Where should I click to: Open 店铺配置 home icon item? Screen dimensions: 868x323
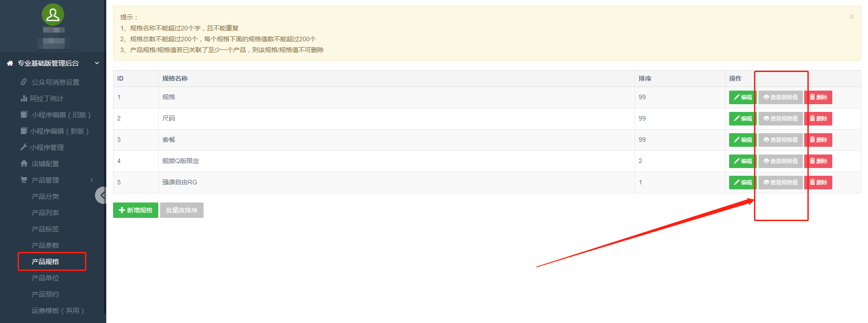click(45, 164)
